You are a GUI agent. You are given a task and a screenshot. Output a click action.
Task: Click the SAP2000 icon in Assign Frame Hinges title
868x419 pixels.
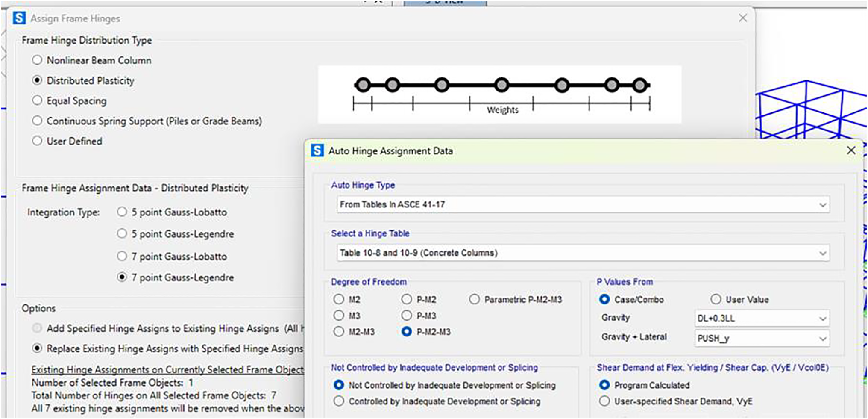point(19,18)
